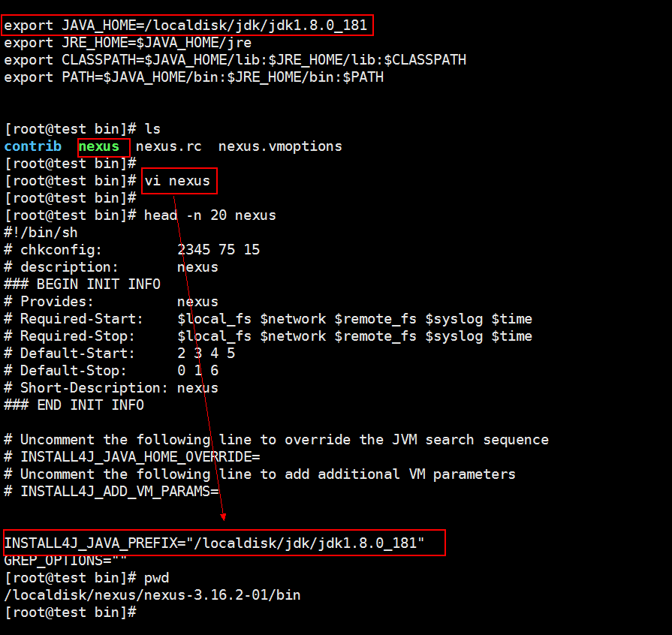The image size is (672, 635).
Task: Click the INSTALL4J_JAVA_PREFIX line
Action: [x=214, y=543]
